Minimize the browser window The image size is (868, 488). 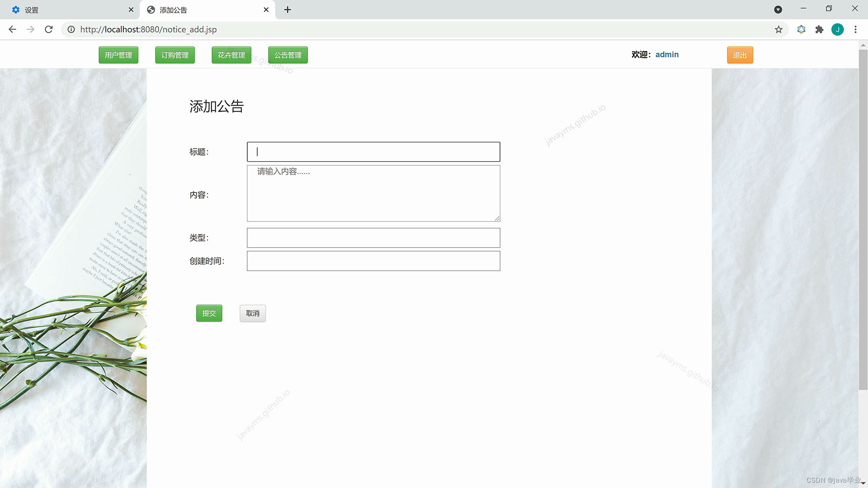pos(803,9)
